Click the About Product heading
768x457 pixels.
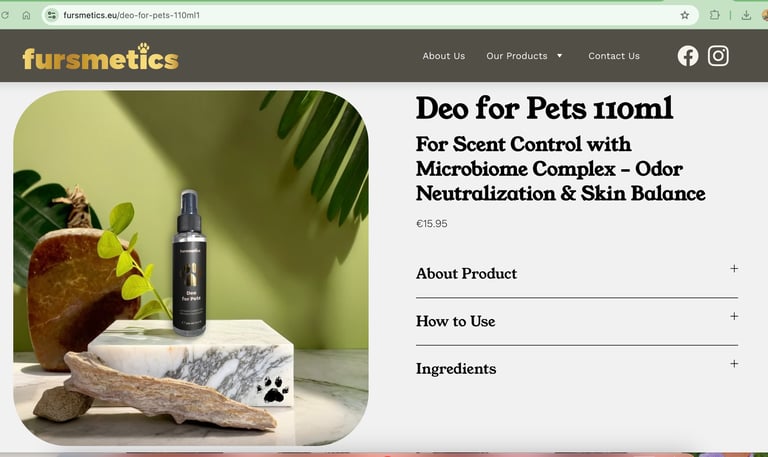click(x=466, y=273)
